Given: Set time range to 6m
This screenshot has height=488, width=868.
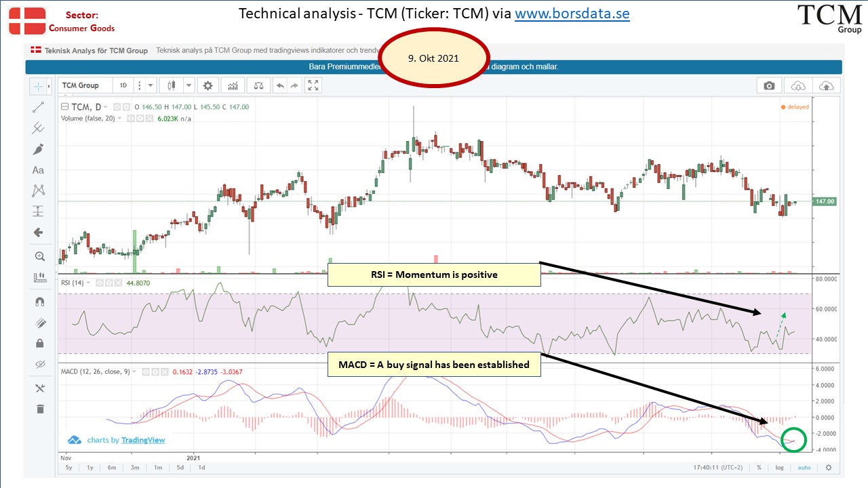Looking at the screenshot, I should (x=113, y=467).
